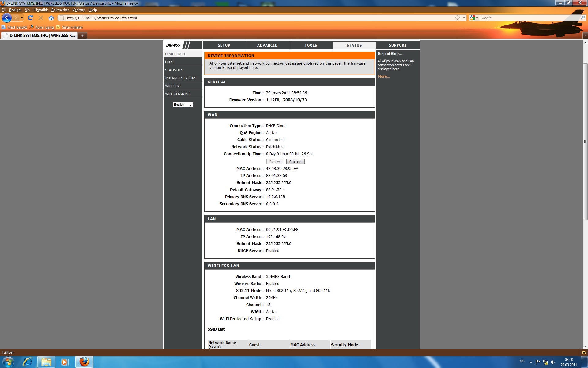The width and height of the screenshot is (588, 368).
Task: Click the Firefox back arrow button
Action: click(6, 18)
